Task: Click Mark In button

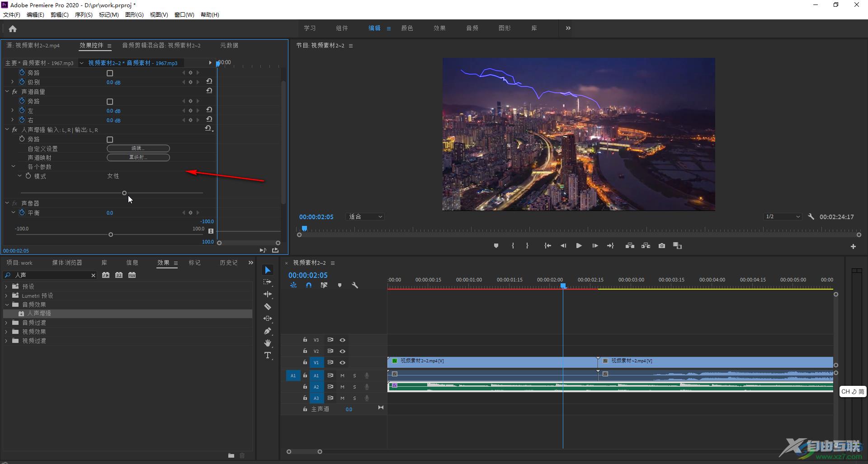Action: (513, 246)
